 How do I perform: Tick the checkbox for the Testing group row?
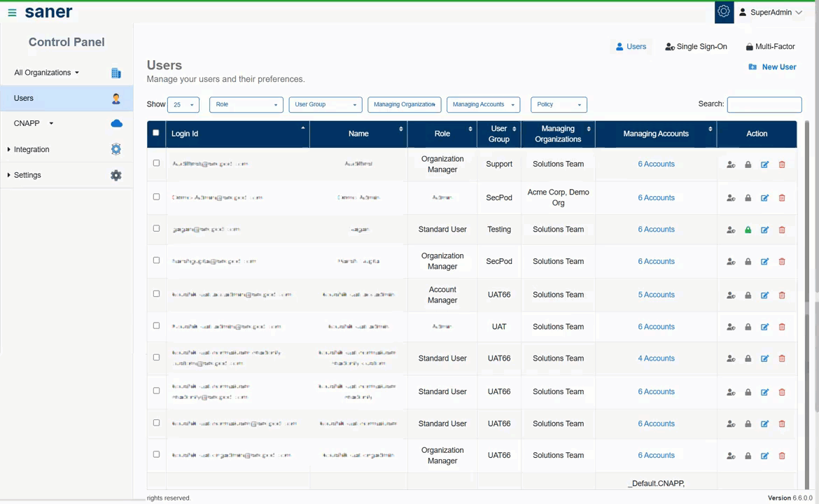click(x=156, y=229)
